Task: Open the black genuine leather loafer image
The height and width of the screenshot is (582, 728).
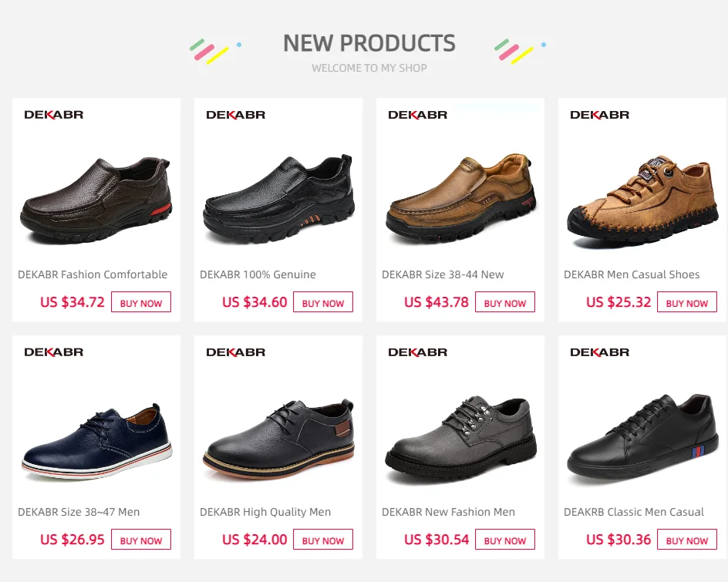Action: point(278,200)
